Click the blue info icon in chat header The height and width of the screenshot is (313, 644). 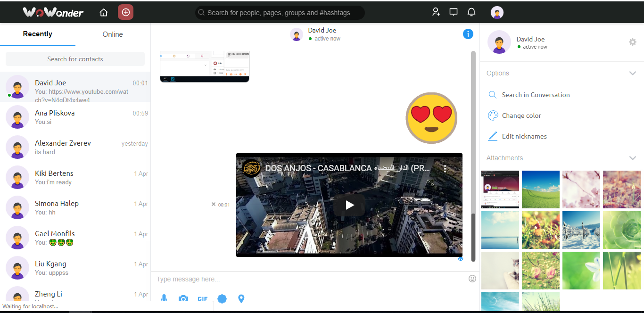[x=468, y=34]
